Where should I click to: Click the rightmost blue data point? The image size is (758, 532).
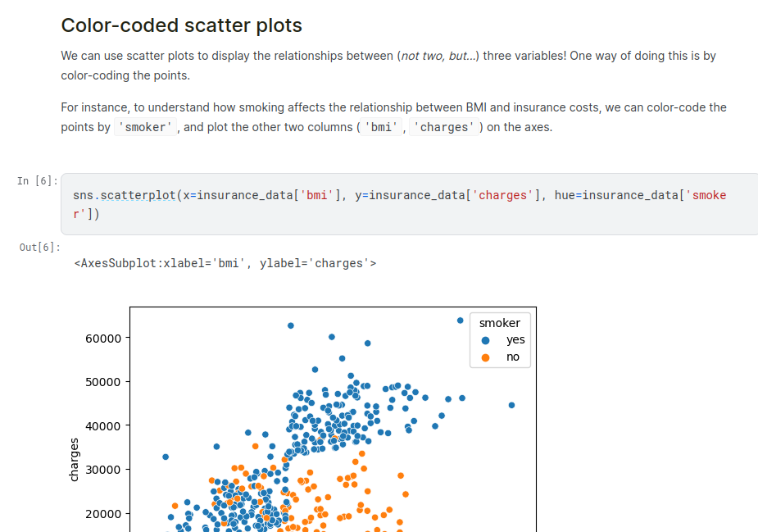(x=511, y=405)
